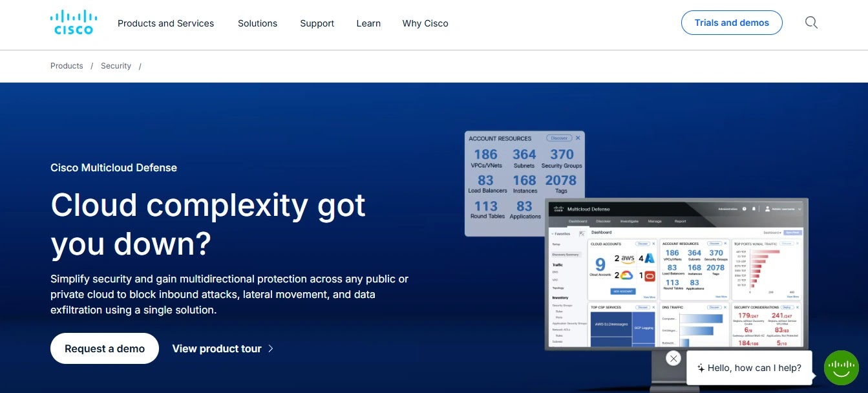The image size is (868, 393).
Task: Go to Products breadcrumb link
Action: pos(67,66)
